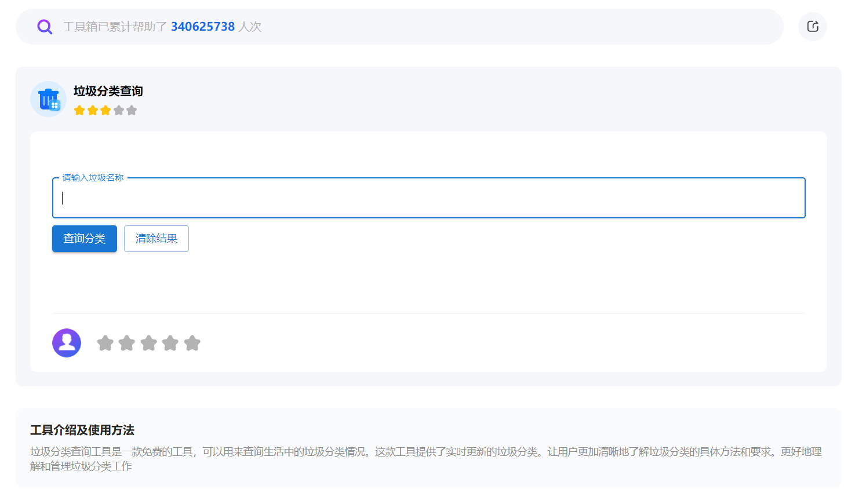The image size is (866, 504).
Task: Rate four stars in the gray rating row
Action: pos(170,344)
